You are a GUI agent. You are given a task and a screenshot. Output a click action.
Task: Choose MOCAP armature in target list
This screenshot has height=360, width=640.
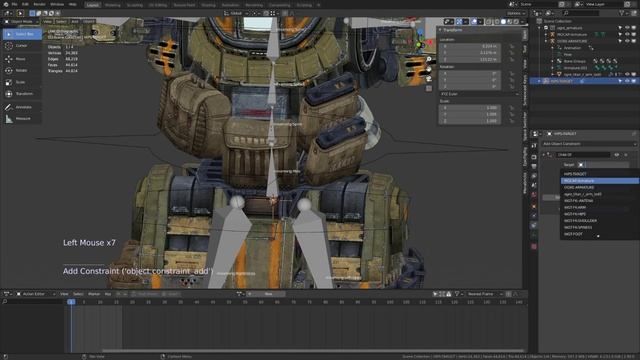click(599, 181)
